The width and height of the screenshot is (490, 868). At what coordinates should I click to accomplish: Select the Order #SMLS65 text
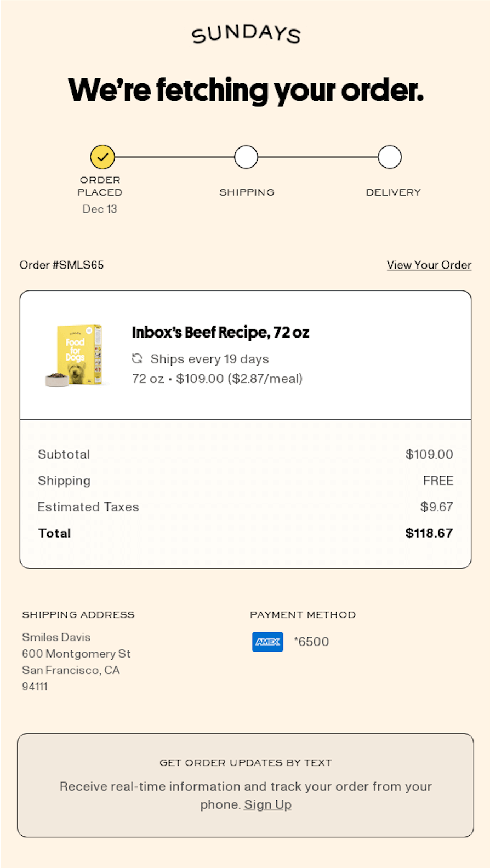[62, 265]
